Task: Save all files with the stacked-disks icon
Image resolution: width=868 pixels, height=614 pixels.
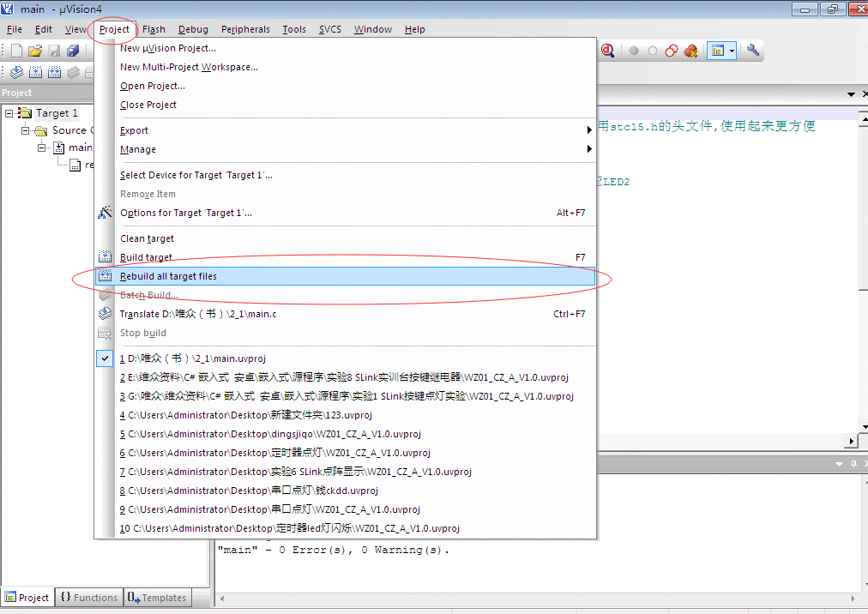Action: (73, 51)
